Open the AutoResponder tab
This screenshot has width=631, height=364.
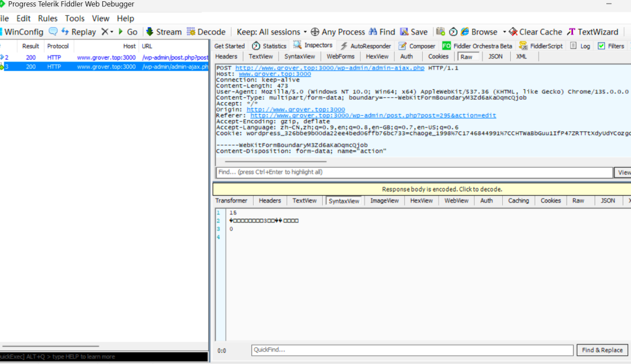(x=366, y=46)
